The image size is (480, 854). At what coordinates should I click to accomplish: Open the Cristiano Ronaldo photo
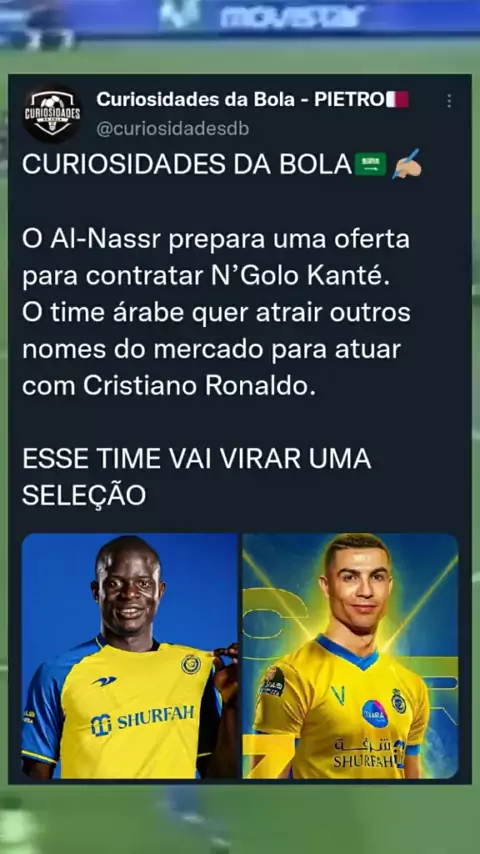350,655
